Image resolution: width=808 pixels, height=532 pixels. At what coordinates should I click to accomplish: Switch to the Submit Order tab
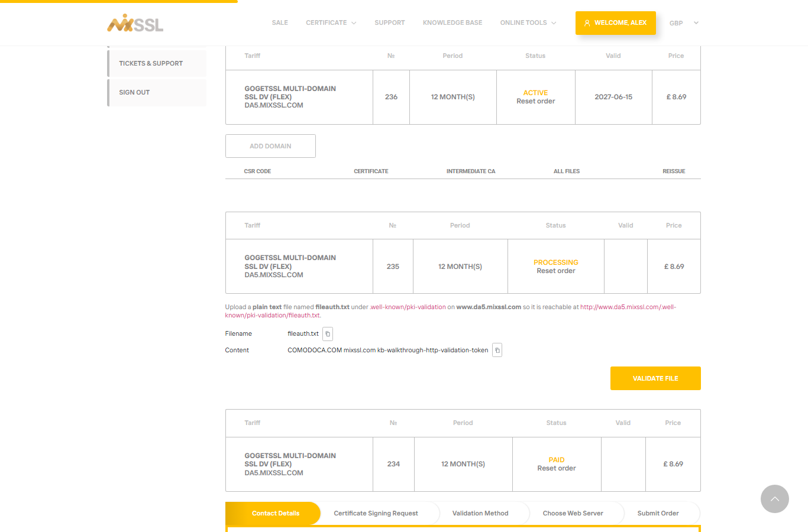[658, 513]
